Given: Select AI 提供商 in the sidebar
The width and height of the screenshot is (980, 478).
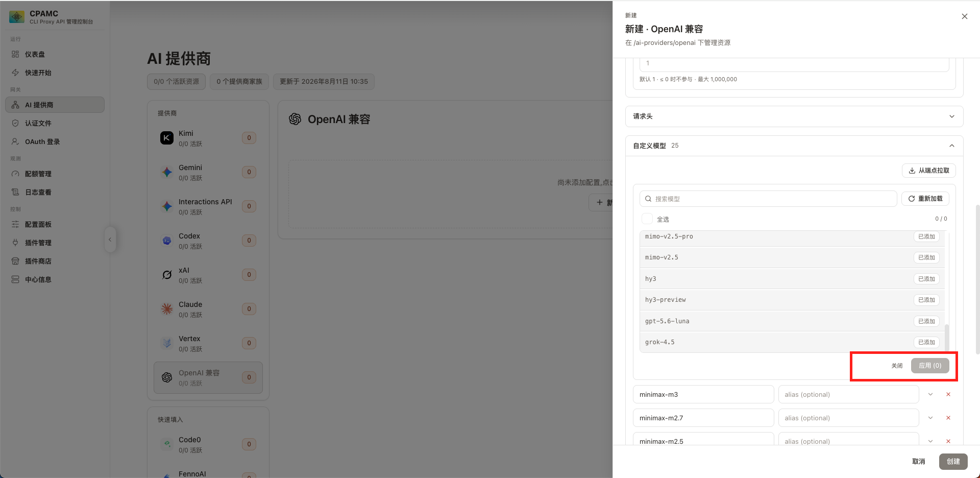Looking at the screenshot, I should (55, 105).
